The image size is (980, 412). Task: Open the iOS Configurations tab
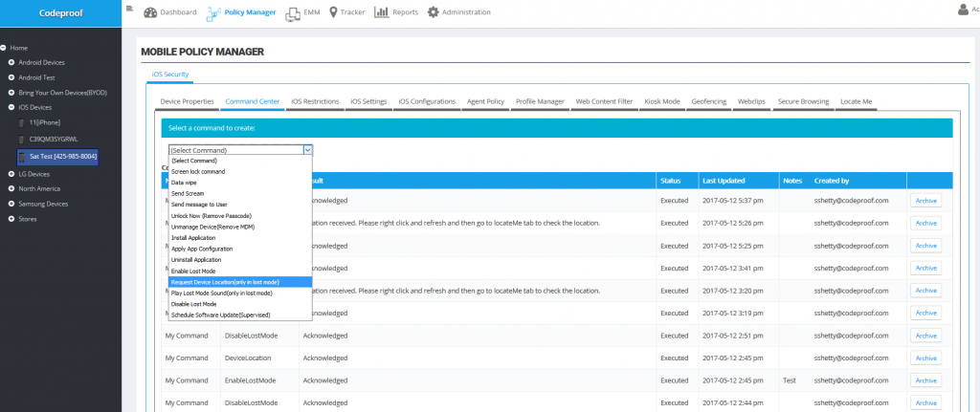pyautogui.click(x=427, y=101)
